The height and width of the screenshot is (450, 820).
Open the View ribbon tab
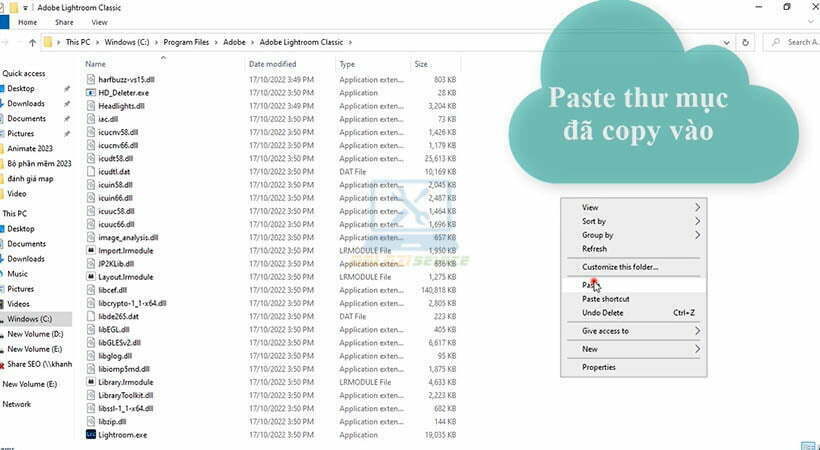(x=99, y=22)
